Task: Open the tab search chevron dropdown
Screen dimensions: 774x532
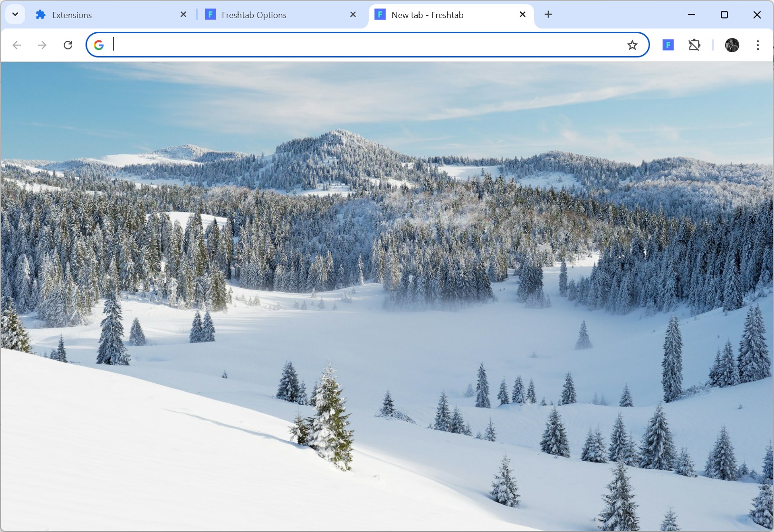Action: pos(15,14)
